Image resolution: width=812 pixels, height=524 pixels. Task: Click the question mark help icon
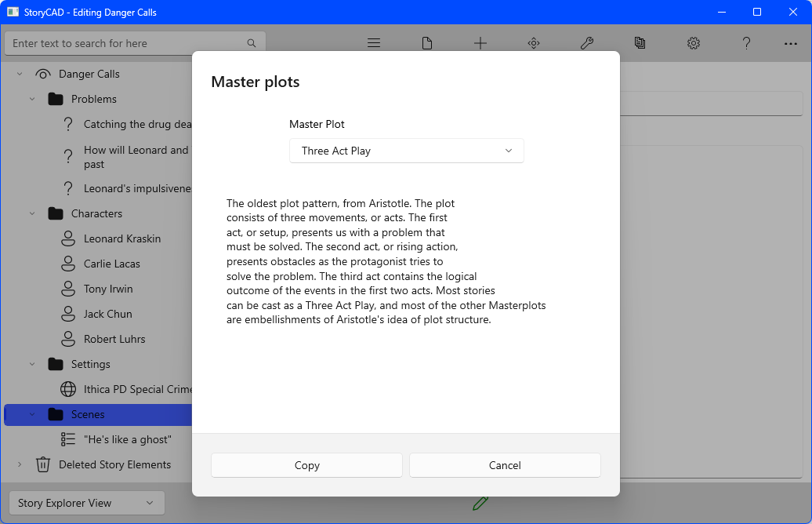pyautogui.click(x=747, y=43)
